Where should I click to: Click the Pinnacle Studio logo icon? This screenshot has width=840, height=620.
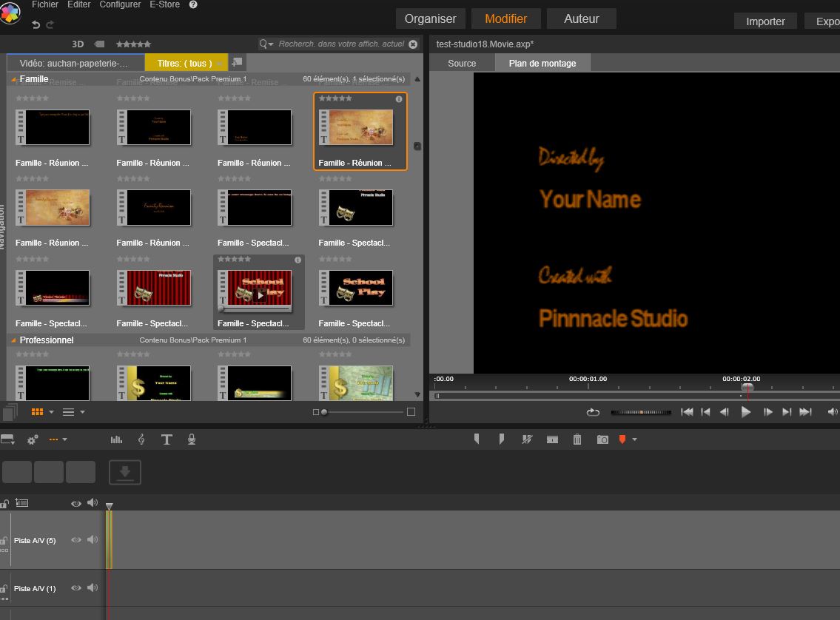10,13
